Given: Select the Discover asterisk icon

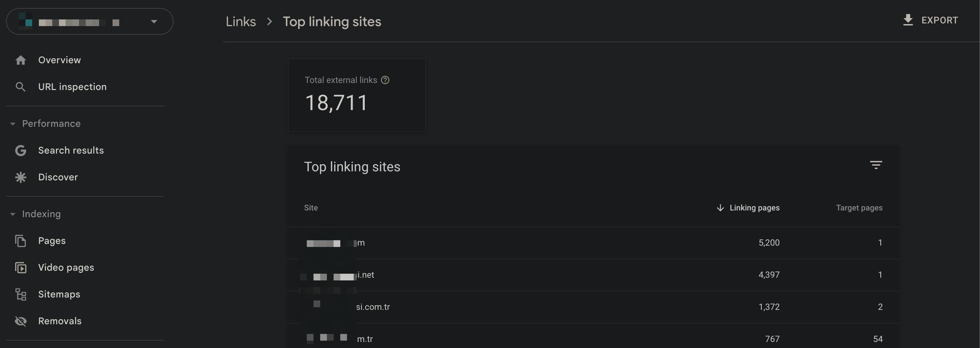Looking at the screenshot, I should pyautogui.click(x=20, y=177).
